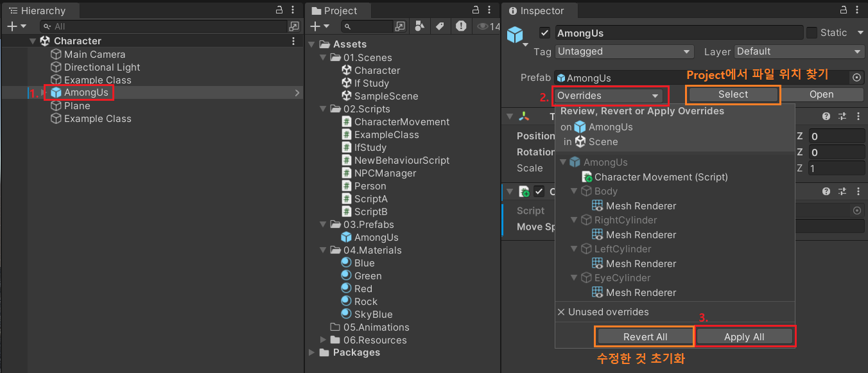Image resolution: width=868 pixels, height=373 pixels.
Task: Expand the 06.Resources folder
Action: [x=323, y=340]
